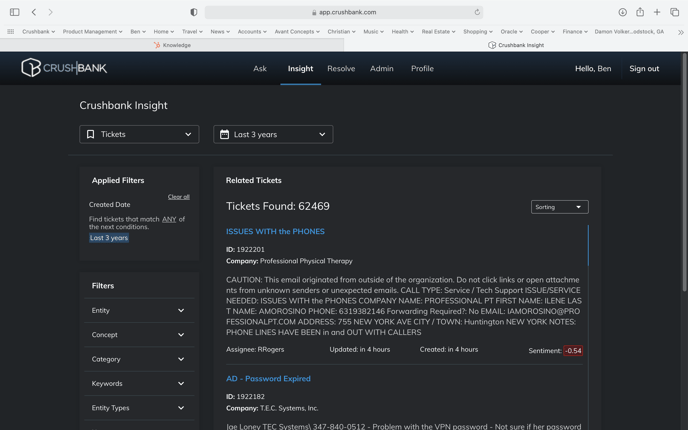Screen dimensions: 688x430
Task: Go back with the browser back arrow
Action: (x=34, y=12)
